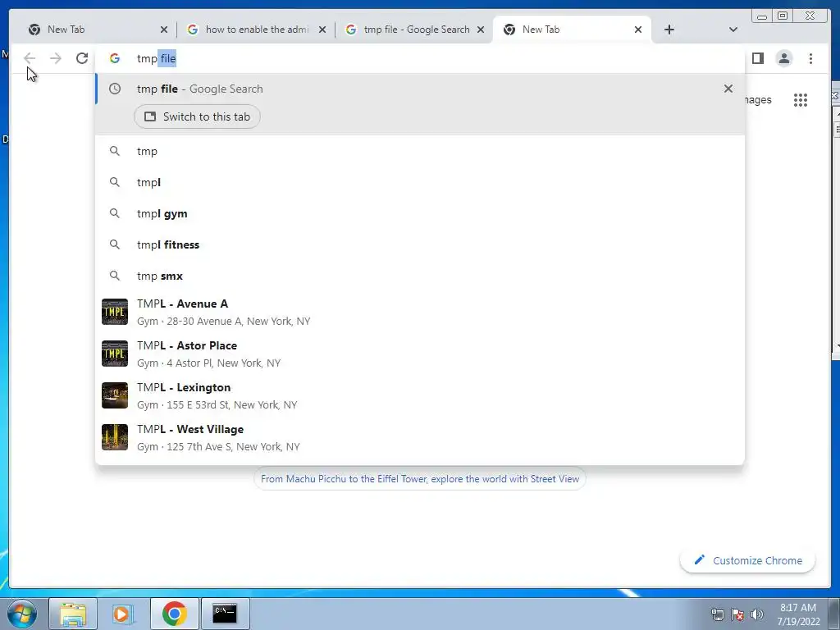The width and height of the screenshot is (840, 630).
Task: Select '4 Astor Pl, New York' address
Action: (223, 363)
